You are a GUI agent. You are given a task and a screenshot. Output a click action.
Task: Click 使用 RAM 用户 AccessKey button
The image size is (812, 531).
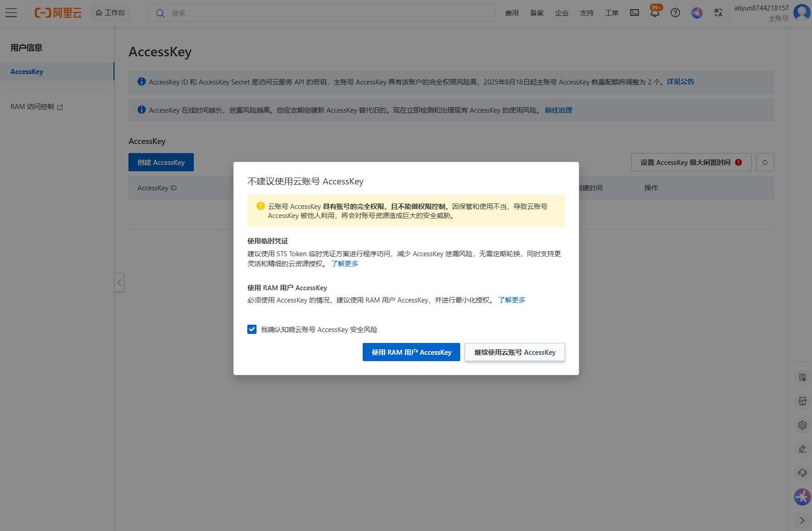[x=411, y=352]
